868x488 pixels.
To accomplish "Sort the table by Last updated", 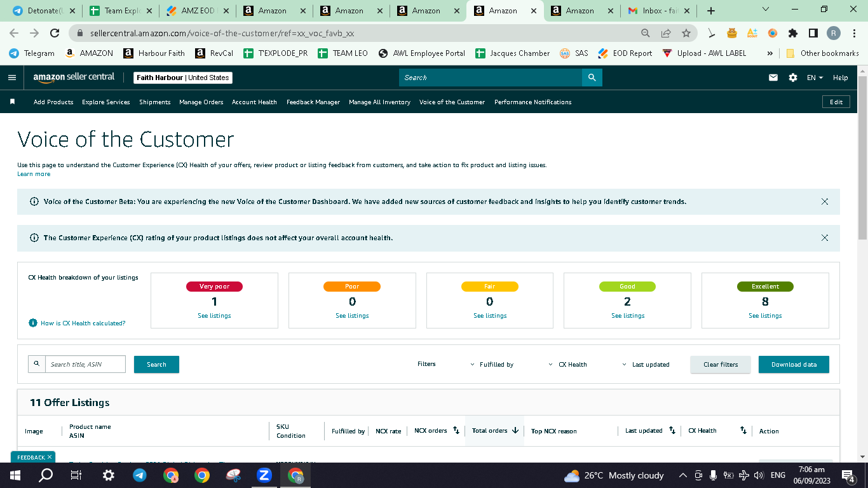I will [672, 431].
